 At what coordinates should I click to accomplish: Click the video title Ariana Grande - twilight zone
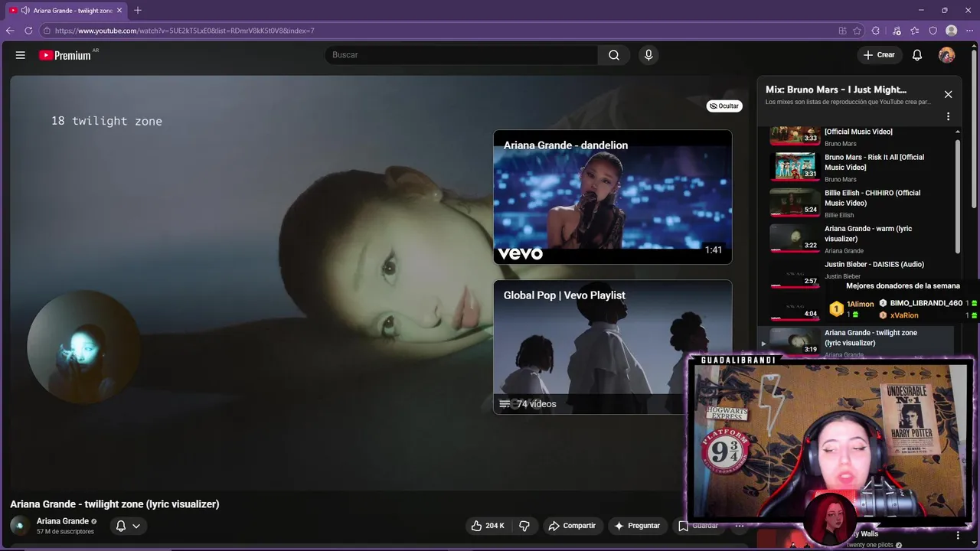(115, 504)
